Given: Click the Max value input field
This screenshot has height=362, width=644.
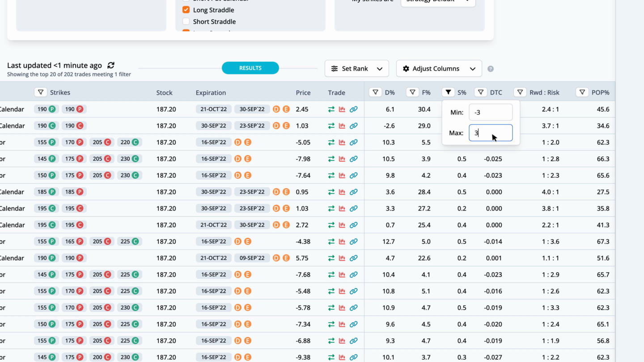Looking at the screenshot, I should pyautogui.click(x=490, y=133).
